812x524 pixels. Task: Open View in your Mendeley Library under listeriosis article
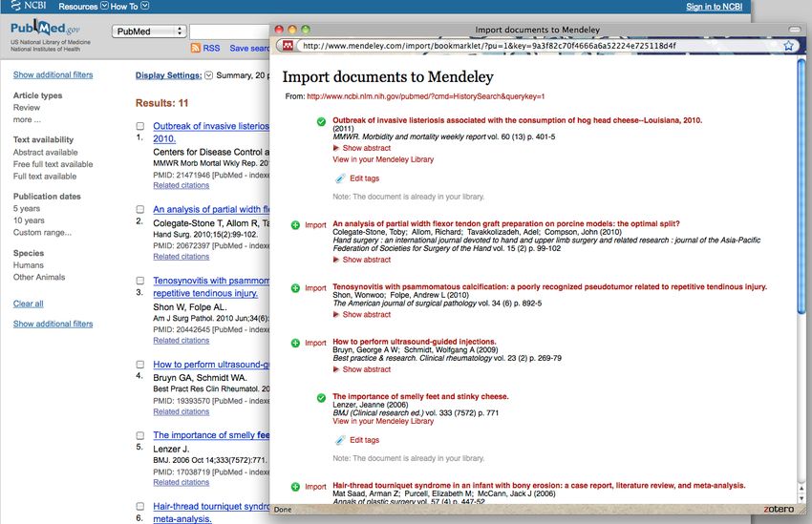tap(383, 159)
